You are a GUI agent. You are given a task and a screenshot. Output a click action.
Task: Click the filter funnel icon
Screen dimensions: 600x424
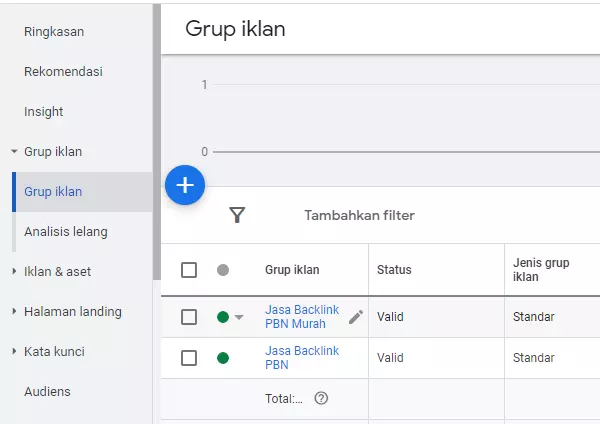click(237, 215)
